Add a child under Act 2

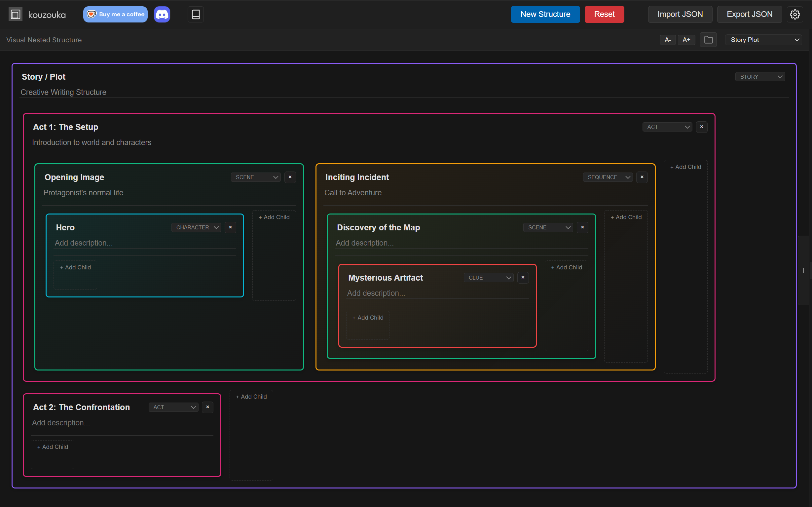(52, 446)
